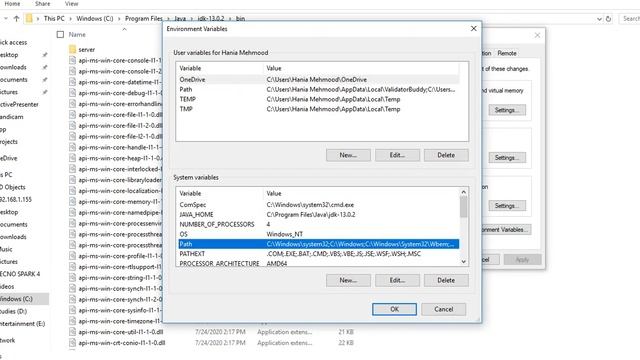Open Windows (C:) in navigation pane
This screenshot has width=640, height=360.
tap(16, 299)
